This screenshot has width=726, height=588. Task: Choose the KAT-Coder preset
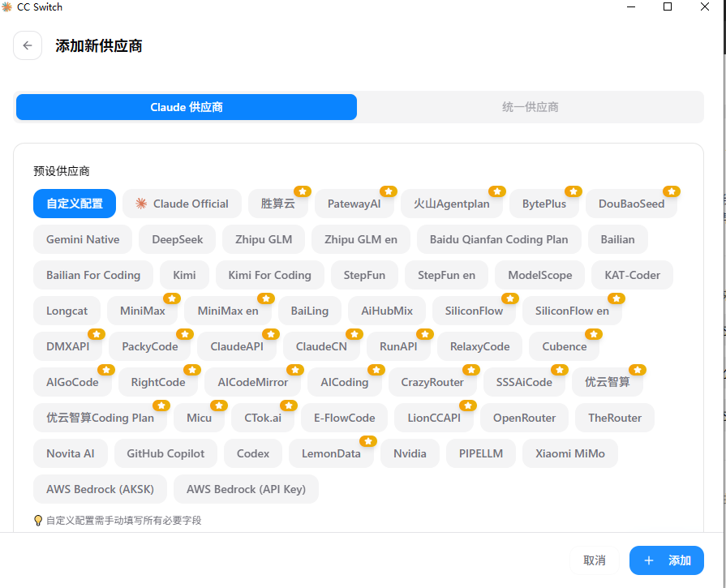point(632,275)
